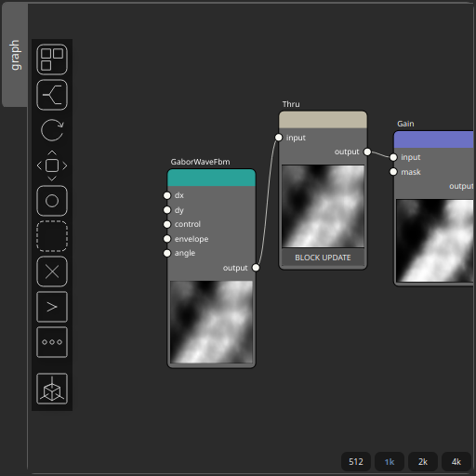Set resolution to 512

356,462
